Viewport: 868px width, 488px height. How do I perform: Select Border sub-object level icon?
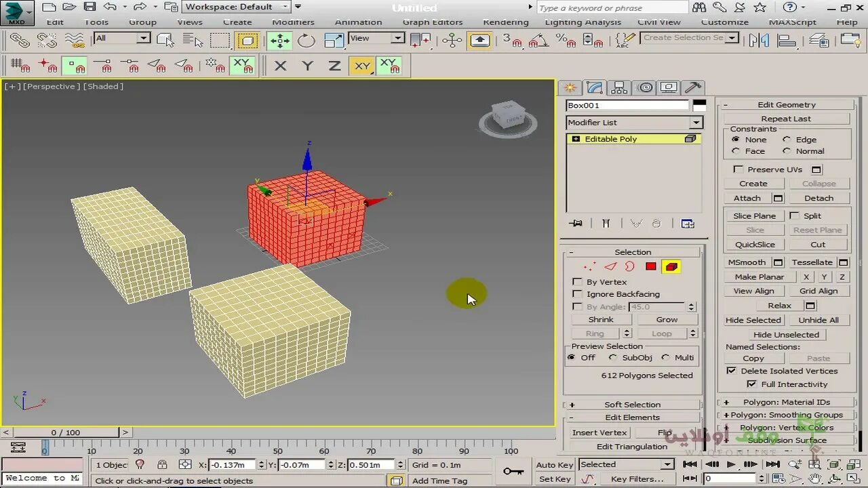pyautogui.click(x=629, y=267)
